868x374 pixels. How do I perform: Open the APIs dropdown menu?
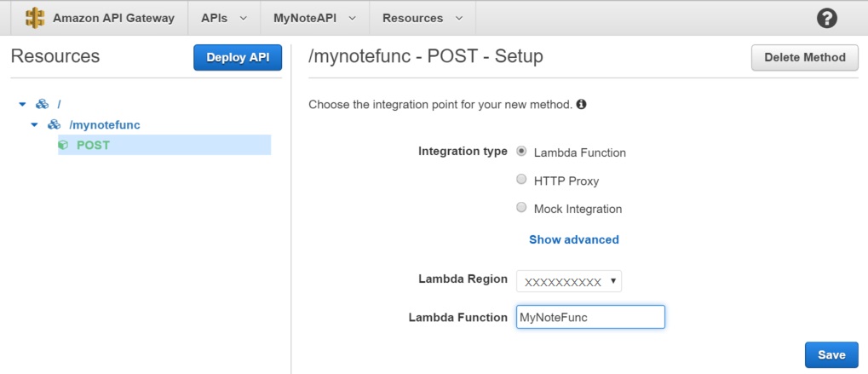[224, 18]
